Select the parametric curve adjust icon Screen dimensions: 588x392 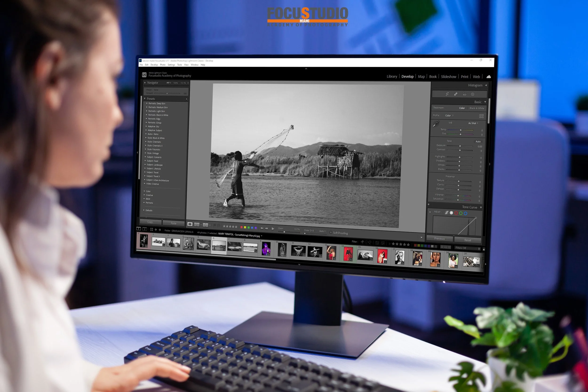pyautogui.click(x=446, y=213)
